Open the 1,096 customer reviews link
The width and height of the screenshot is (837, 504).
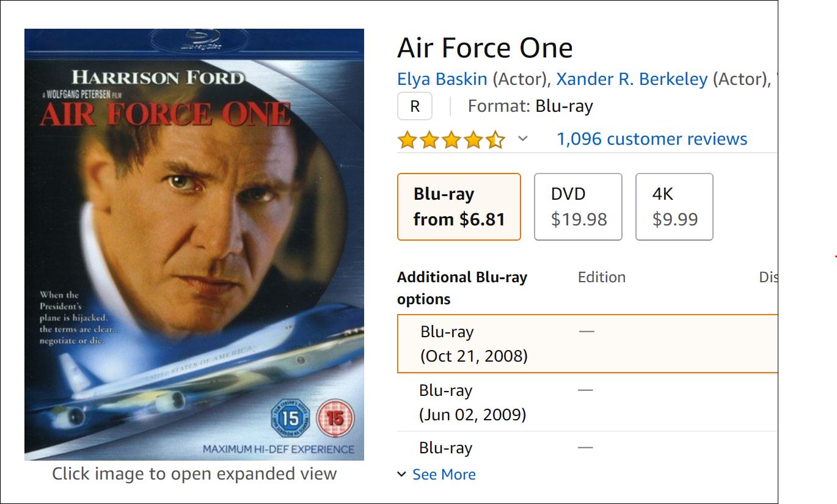651,139
